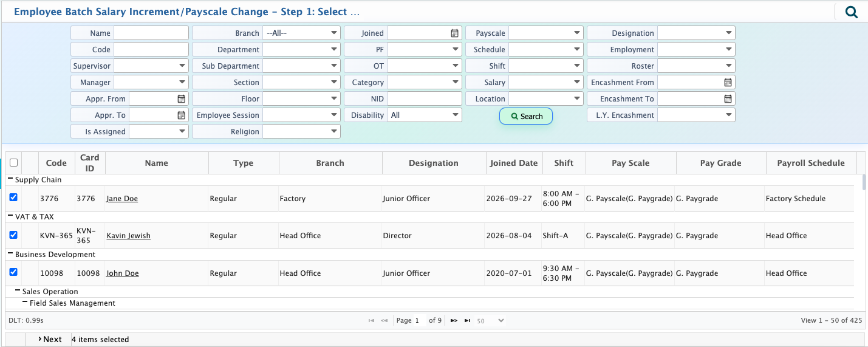868x347 pixels.
Task: Focus the NID input field
Action: 425,99
